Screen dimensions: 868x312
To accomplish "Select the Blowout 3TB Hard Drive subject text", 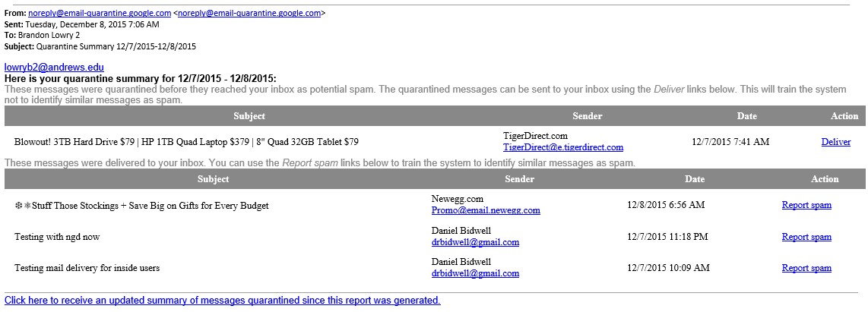I will [x=186, y=142].
